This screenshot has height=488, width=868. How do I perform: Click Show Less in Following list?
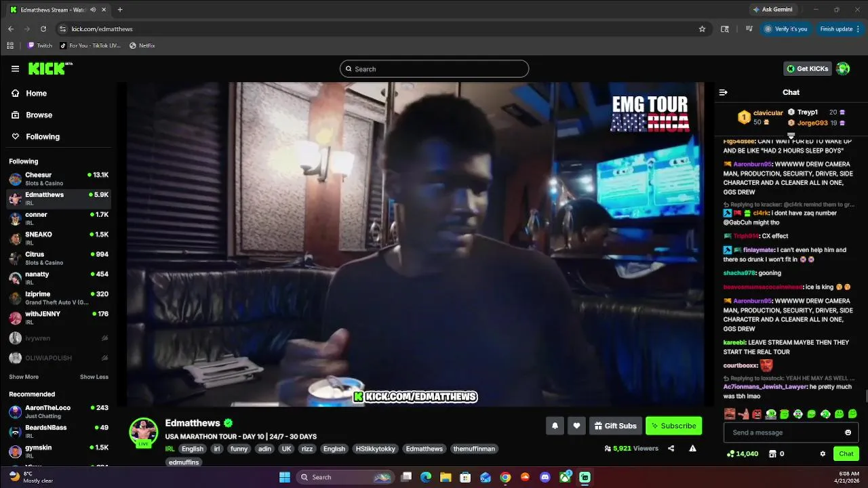(94, 377)
